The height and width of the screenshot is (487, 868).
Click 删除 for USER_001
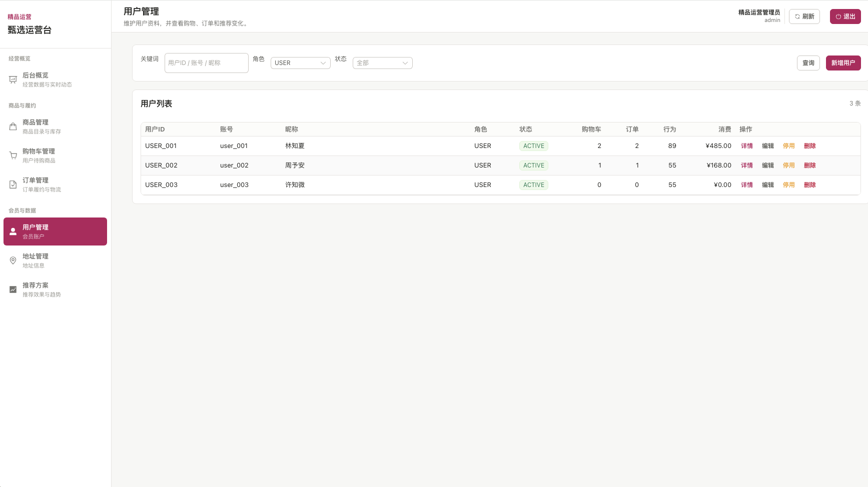[809, 146]
